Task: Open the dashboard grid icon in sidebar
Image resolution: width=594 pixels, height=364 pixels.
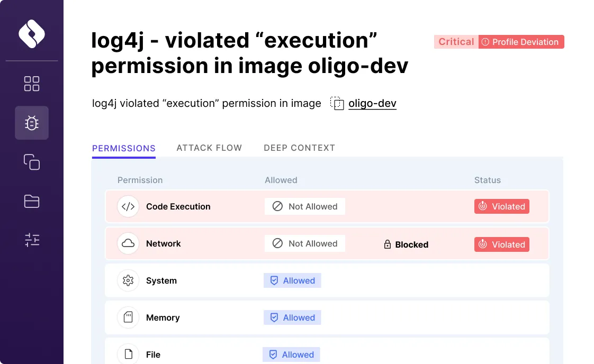Action: 32,84
